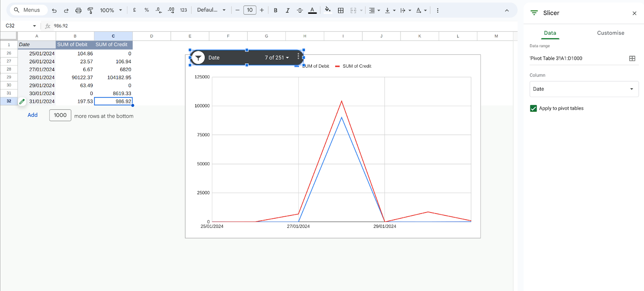Select cell with value 90122.37

click(x=75, y=77)
